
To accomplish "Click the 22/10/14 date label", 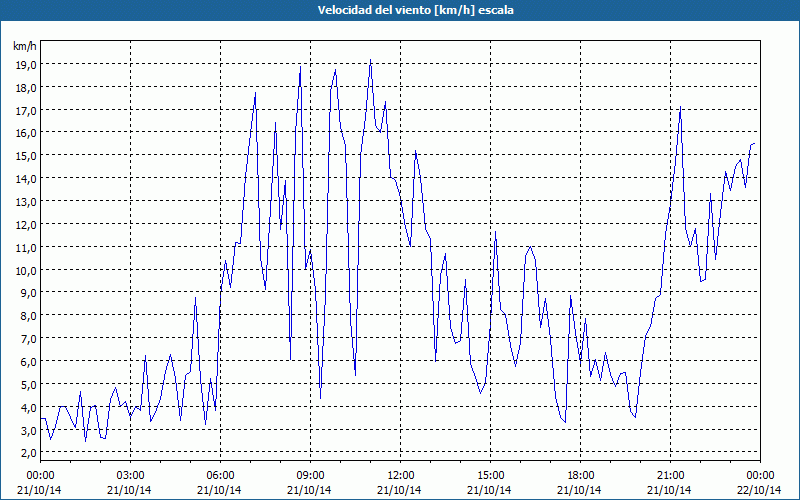I will click(x=760, y=490).
